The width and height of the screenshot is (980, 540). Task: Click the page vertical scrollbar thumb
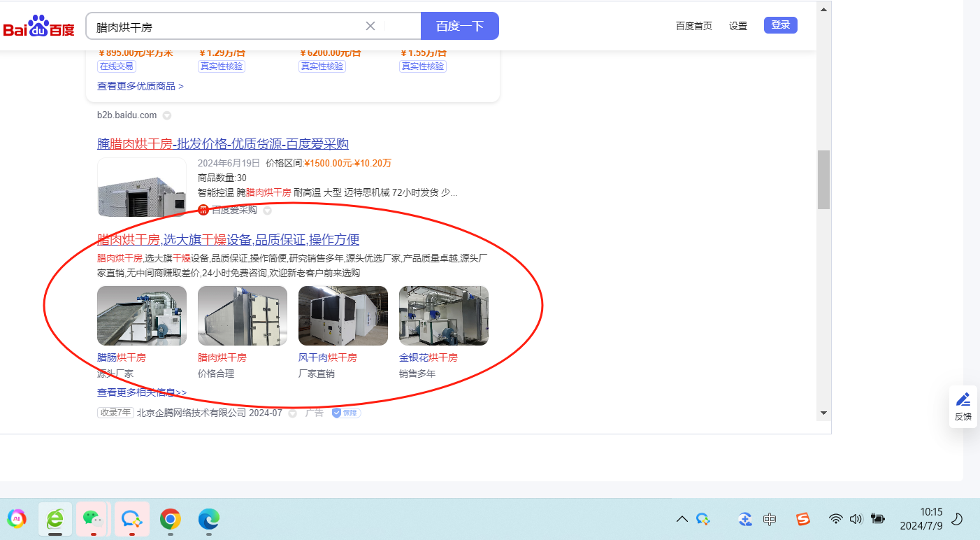click(x=824, y=179)
